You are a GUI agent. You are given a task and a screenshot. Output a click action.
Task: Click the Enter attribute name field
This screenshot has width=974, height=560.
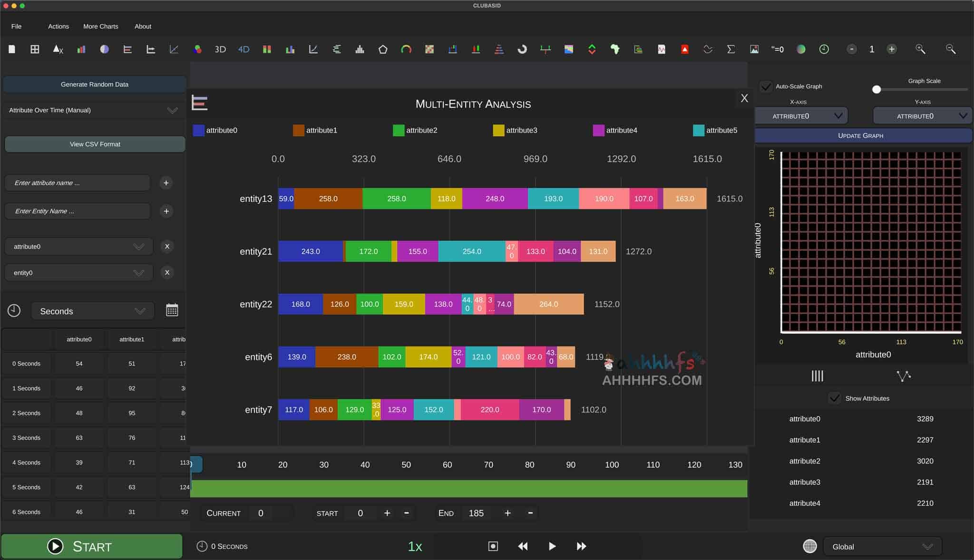pyautogui.click(x=78, y=183)
